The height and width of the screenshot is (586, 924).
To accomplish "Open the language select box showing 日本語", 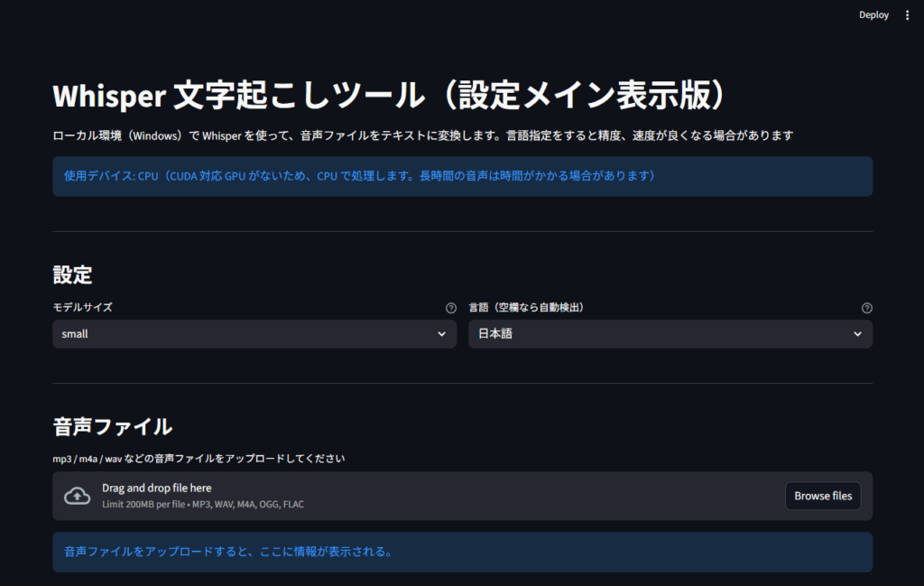I will [659, 334].
